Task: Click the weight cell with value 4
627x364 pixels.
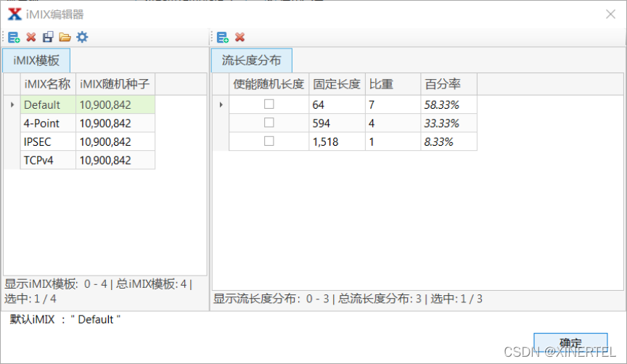Action: click(x=393, y=123)
